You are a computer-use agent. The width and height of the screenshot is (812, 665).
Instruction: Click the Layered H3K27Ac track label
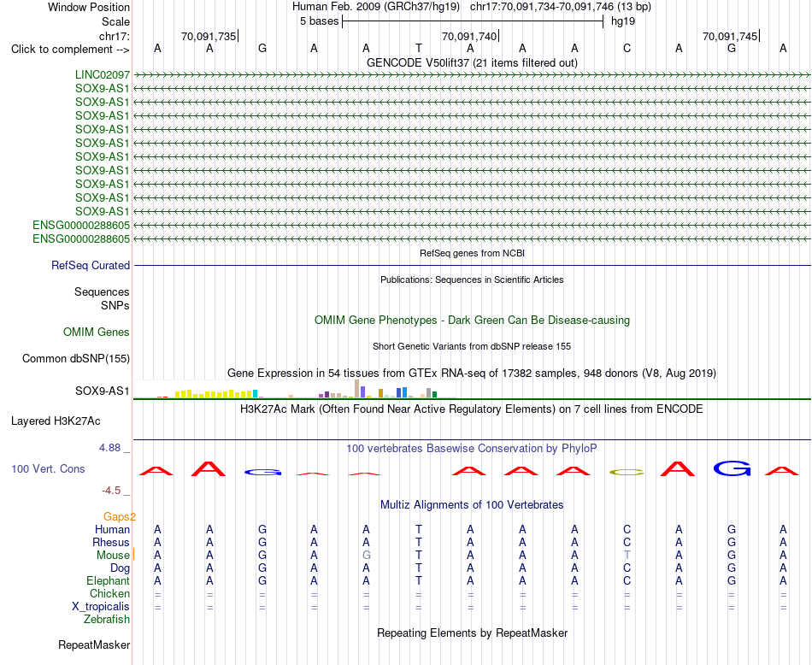tap(56, 421)
